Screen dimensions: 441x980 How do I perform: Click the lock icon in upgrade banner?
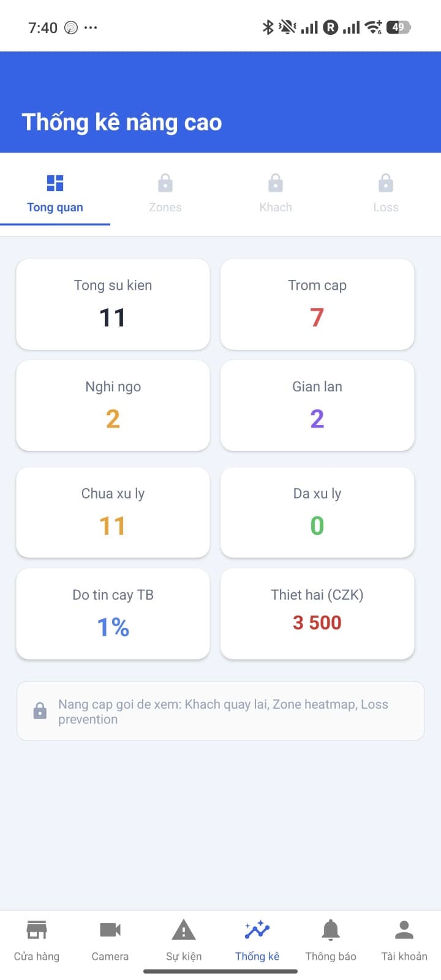pyautogui.click(x=40, y=711)
